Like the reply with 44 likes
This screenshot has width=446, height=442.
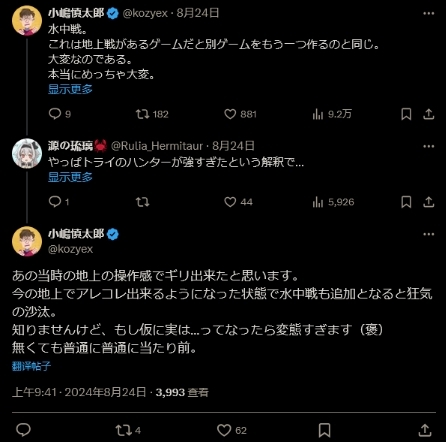pos(230,202)
